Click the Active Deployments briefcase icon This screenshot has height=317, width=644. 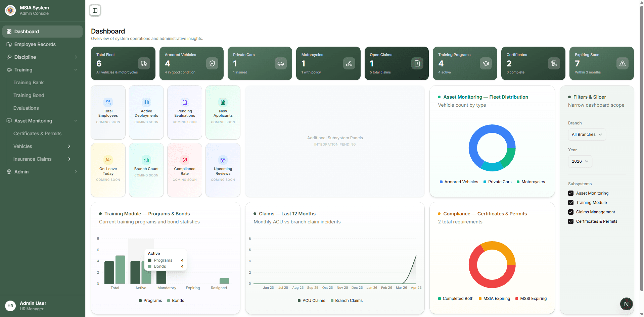pyautogui.click(x=146, y=102)
